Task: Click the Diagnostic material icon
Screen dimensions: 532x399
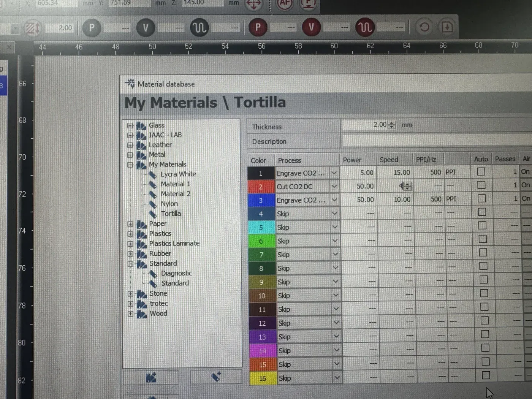Action: pyautogui.click(x=153, y=274)
